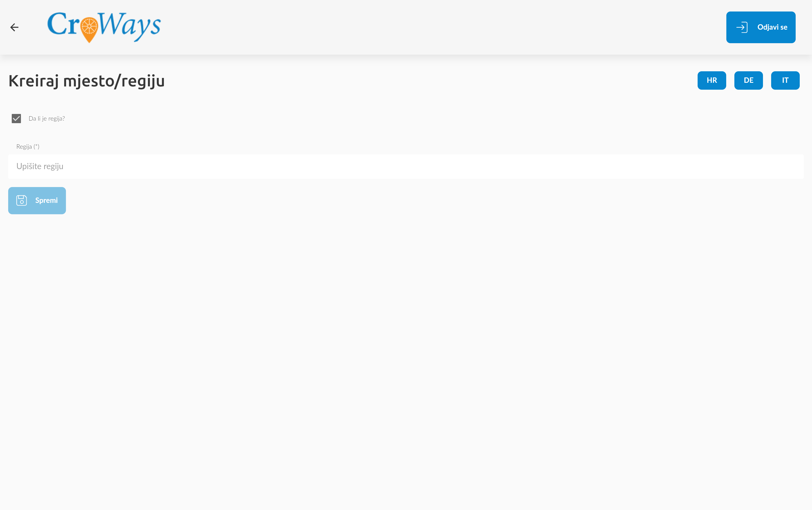
Task: Switch to the HR language tab
Action: click(712, 80)
